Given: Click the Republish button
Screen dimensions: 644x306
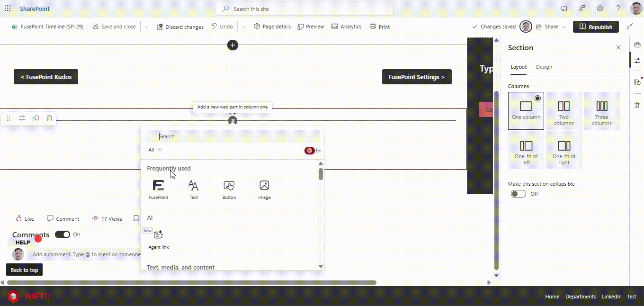Looking at the screenshot, I should (596, 27).
